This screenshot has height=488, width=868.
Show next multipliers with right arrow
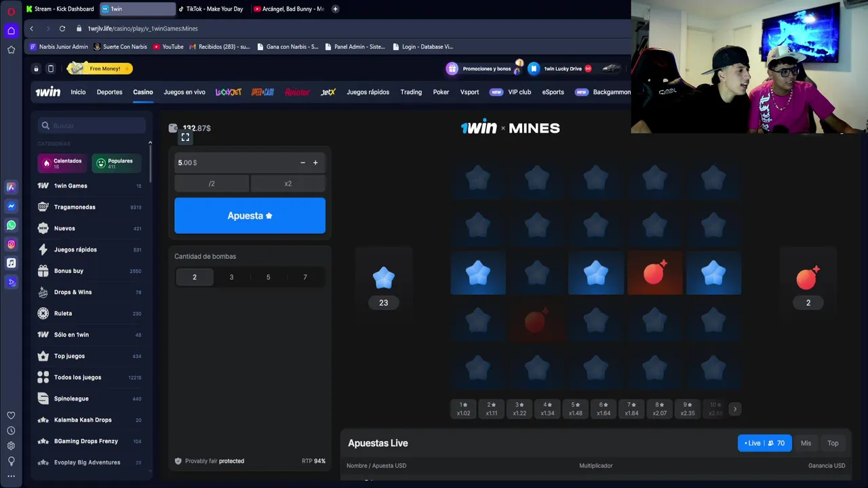pos(735,409)
